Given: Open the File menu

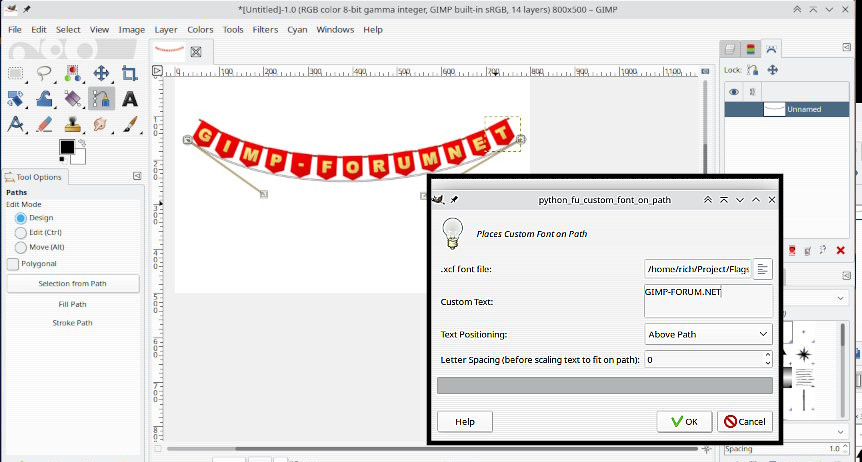Looking at the screenshot, I should pos(15,30).
